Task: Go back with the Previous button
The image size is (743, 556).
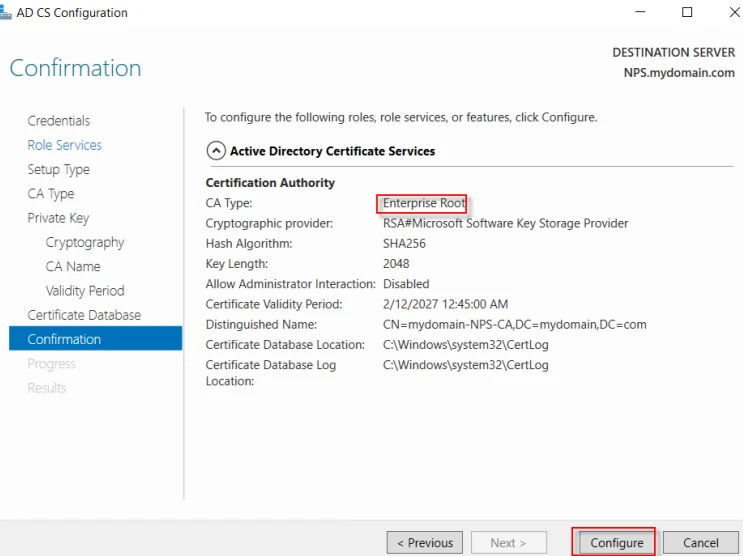Action: pyautogui.click(x=425, y=543)
